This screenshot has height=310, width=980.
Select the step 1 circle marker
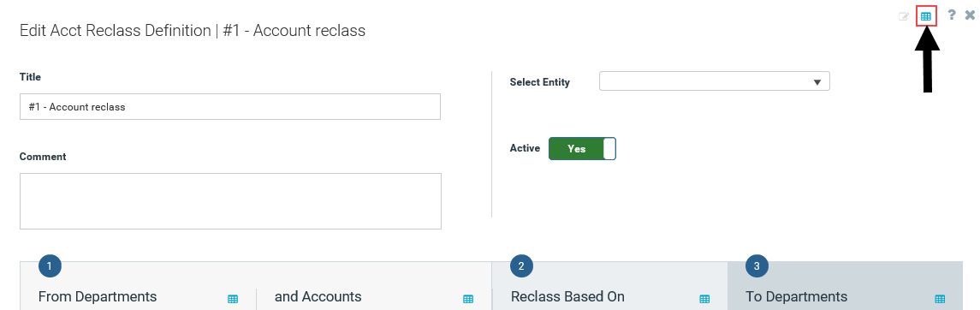50,265
